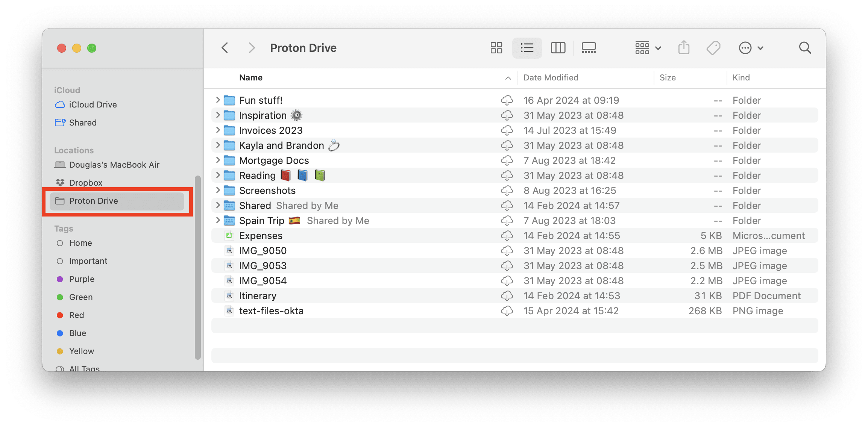Expand the Shared folder disclosure arrow
The width and height of the screenshot is (868, 427).
218,205
